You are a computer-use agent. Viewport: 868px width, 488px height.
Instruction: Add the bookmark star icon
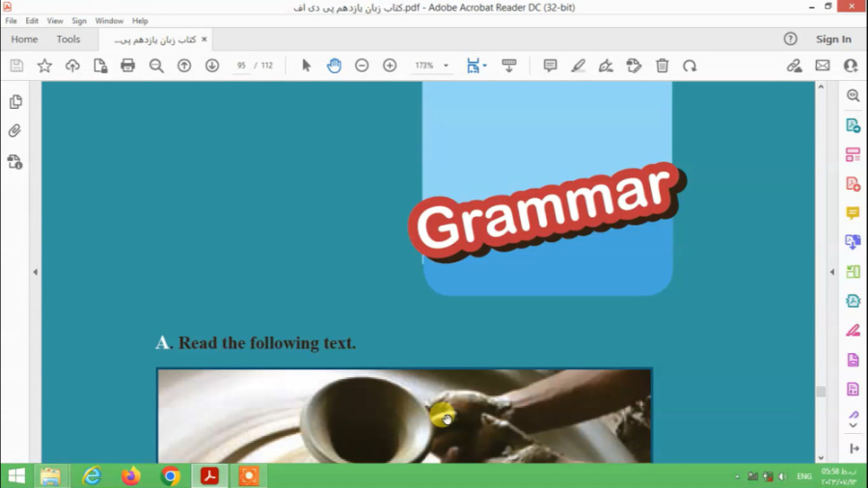[44, 66]
